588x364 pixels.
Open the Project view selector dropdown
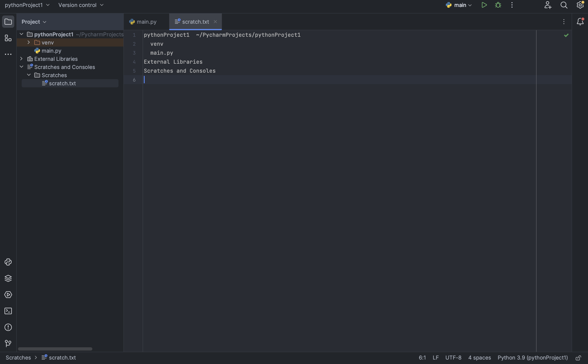click(x=34, y=22)
